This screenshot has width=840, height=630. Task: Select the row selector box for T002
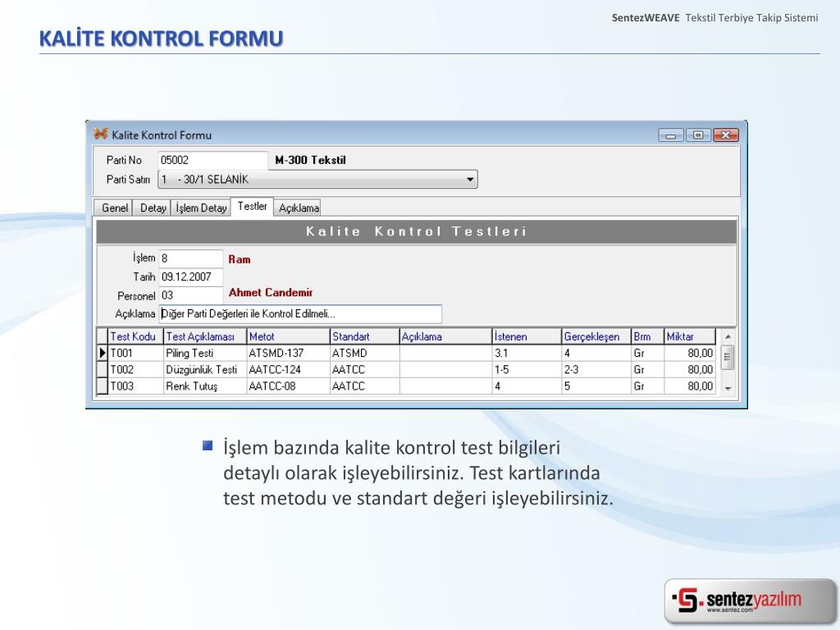(103, 370)
